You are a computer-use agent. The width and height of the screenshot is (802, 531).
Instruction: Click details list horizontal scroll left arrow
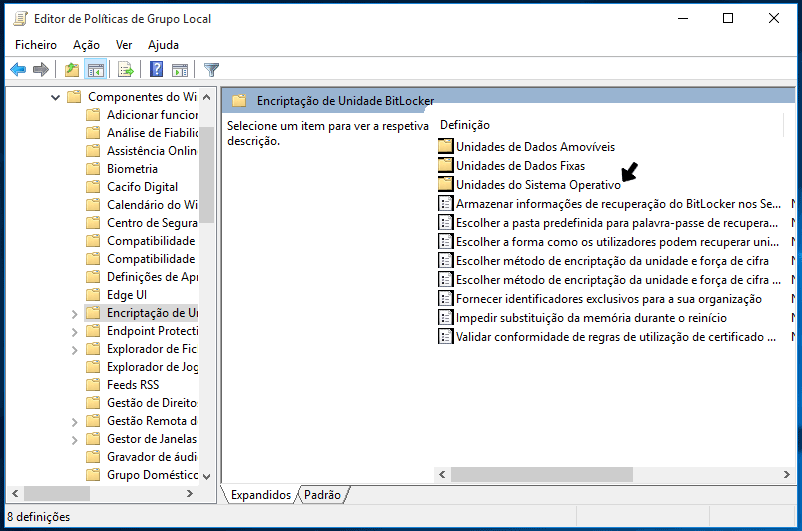coord(442,474)
